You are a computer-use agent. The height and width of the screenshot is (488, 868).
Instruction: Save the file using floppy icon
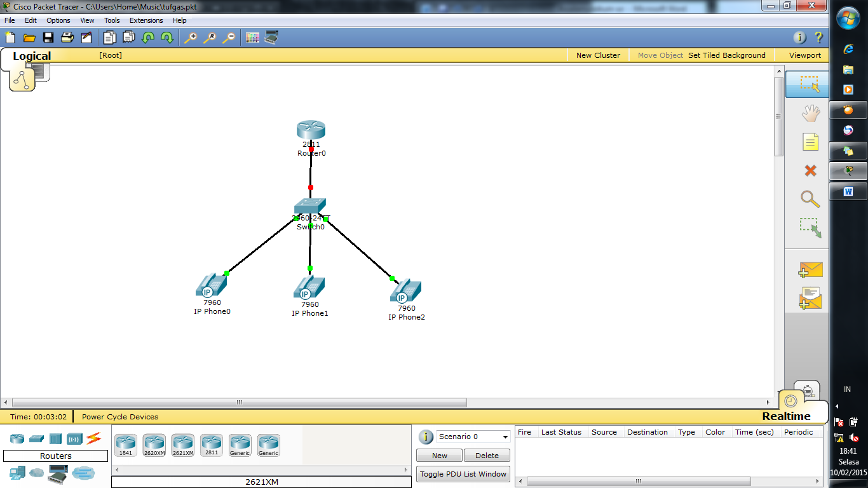click(48, 37)
